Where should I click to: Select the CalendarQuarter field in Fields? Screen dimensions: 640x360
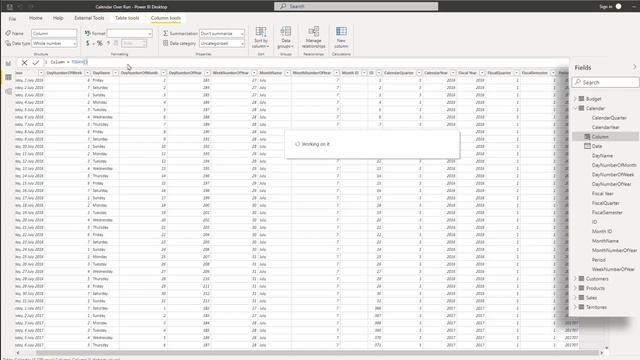point(609,118)
